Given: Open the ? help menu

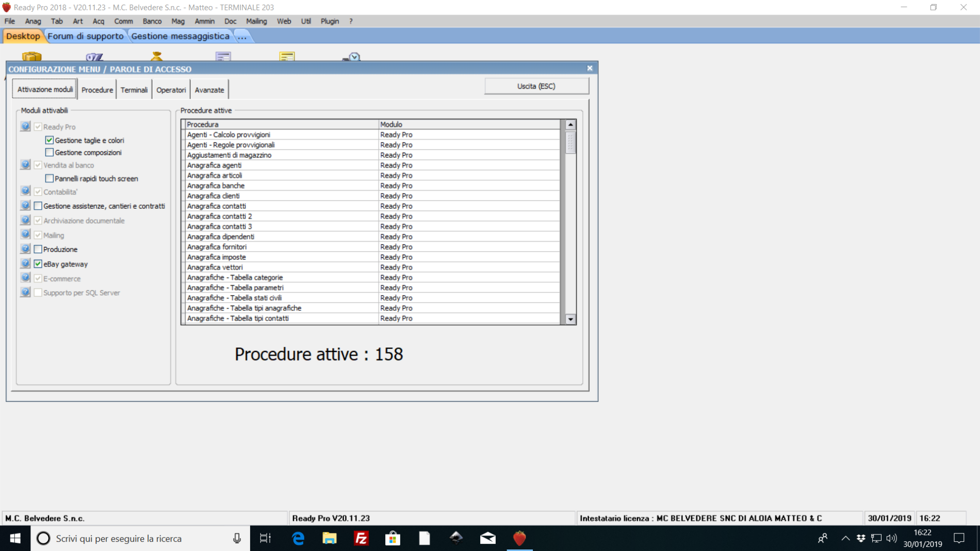Looking at the screenshot, I should point(351,21).
